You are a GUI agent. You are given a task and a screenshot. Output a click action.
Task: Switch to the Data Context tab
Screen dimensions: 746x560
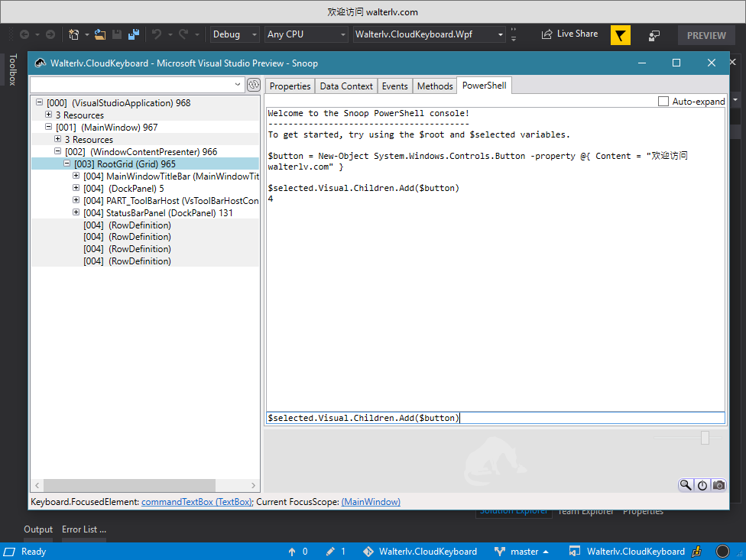(346, 86)
